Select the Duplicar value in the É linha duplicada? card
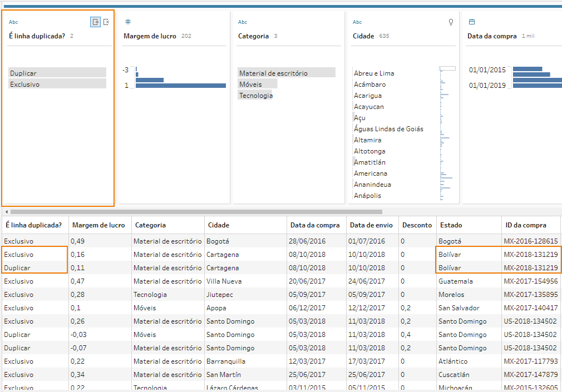This screenshot has width=562, height=392. (57, 73)
